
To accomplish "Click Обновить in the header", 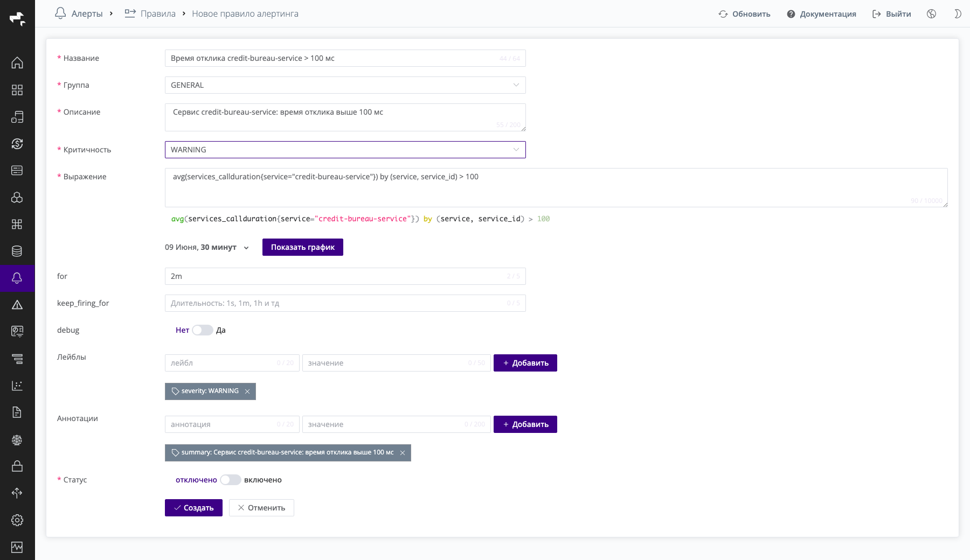I will [744, 14].
